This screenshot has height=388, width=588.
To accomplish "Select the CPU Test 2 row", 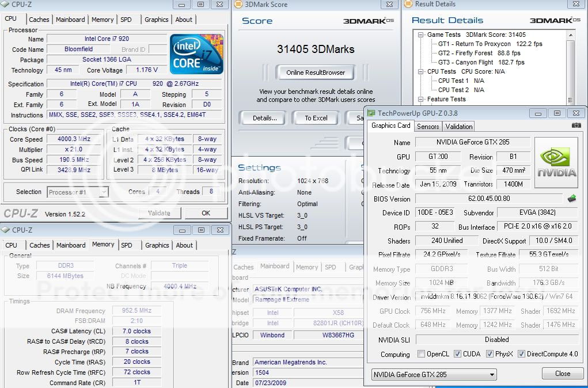I will tap(461, 90).
